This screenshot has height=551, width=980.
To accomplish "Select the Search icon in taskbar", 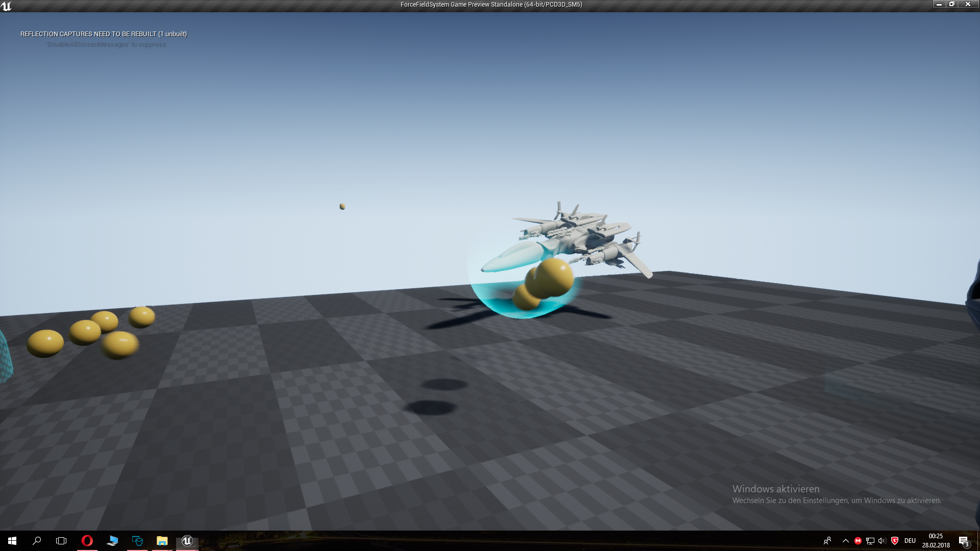I will tap(36, 540).
